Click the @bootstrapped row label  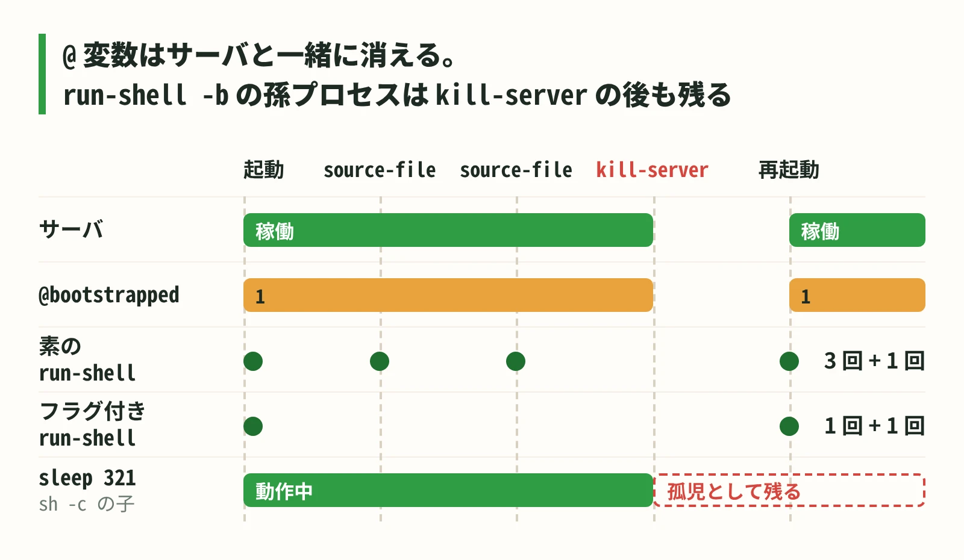109,295
